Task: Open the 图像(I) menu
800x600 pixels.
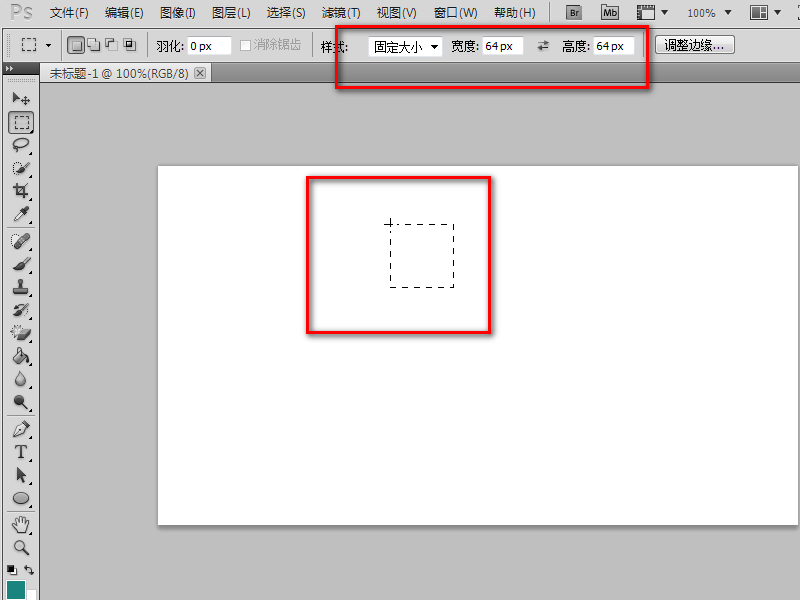Action: pyautogui.click(x=178, y=13)
